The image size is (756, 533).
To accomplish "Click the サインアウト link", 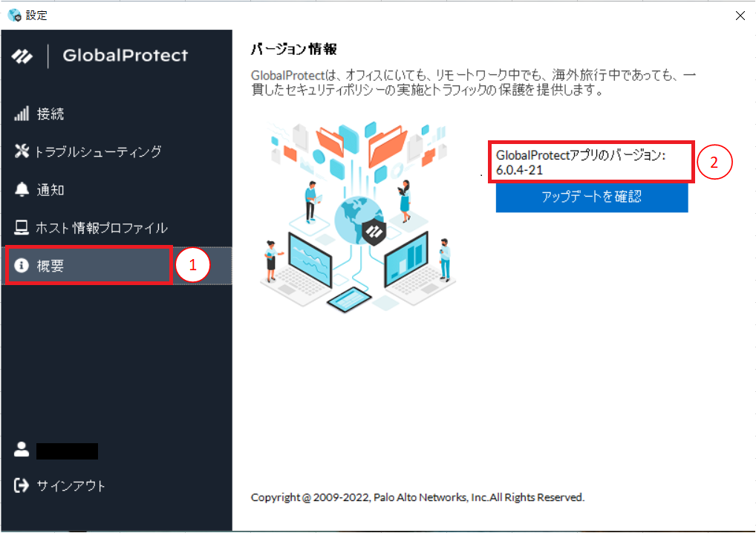I will click(71, 485).
